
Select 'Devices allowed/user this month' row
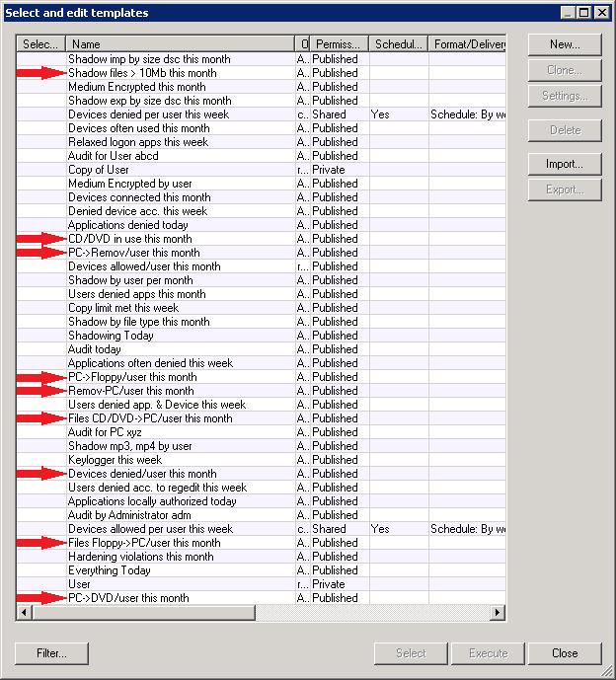[262, 266]
